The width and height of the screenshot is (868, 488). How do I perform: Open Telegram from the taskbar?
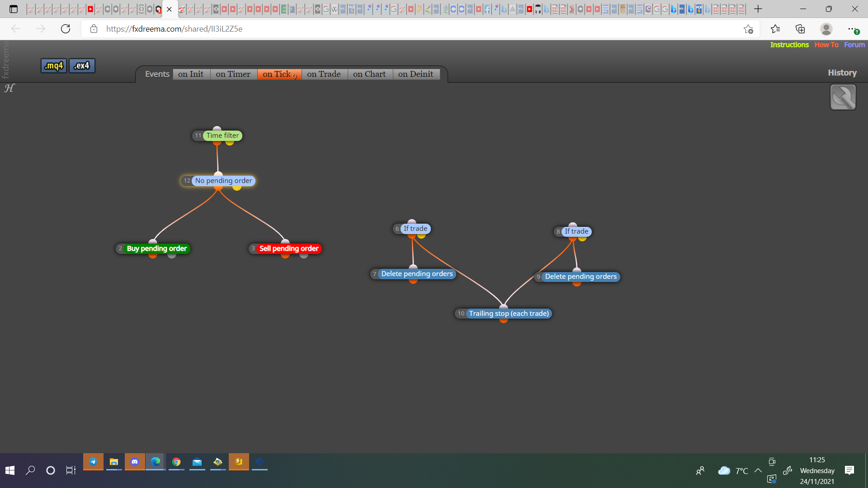tap(93, 462)
